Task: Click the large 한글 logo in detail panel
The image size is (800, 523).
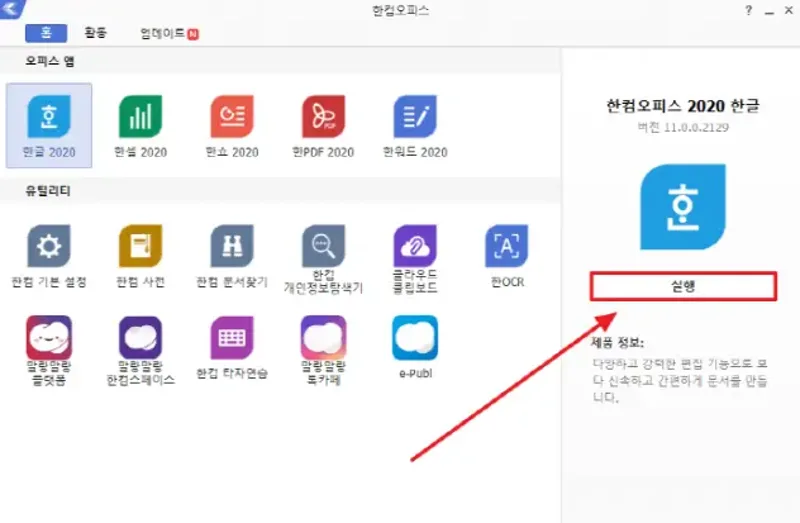Action: 683,207
